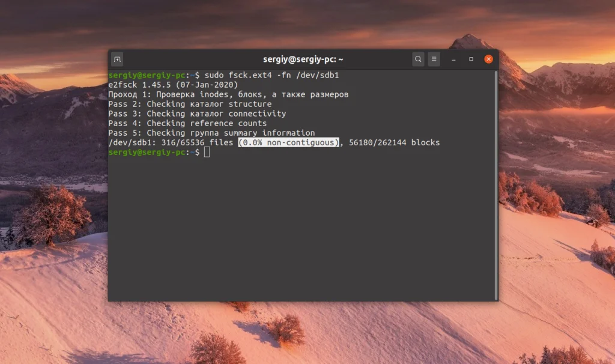Open the terminal hamburger menu

[x=434, y=59]
